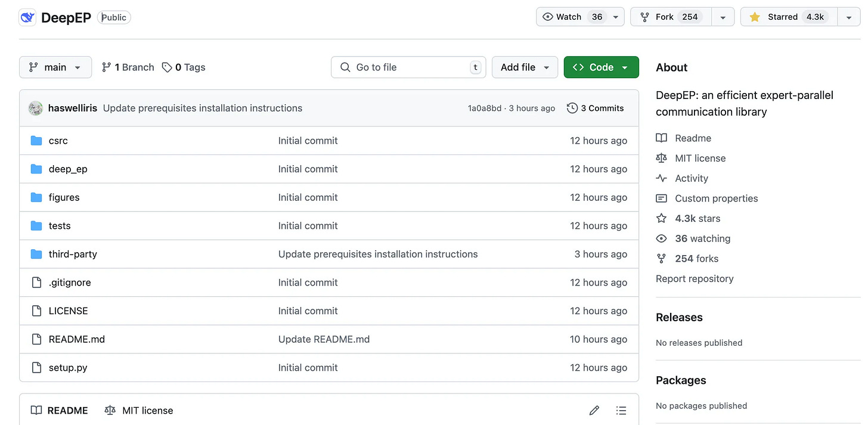
Task: Open Custom properties link in sidebar
Action: [x=716, y=198]
